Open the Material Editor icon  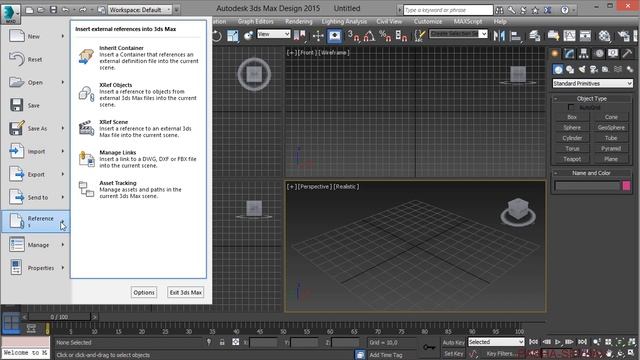[604, 36]
